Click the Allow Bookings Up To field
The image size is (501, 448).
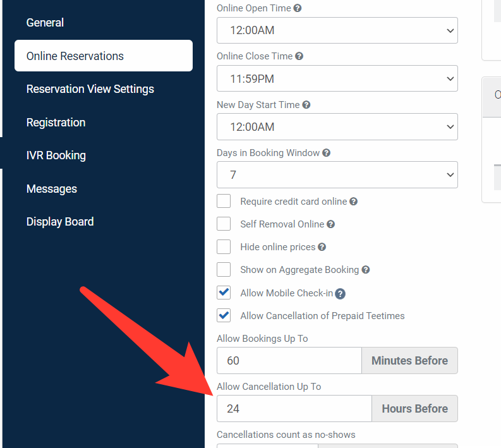(289, 360)
